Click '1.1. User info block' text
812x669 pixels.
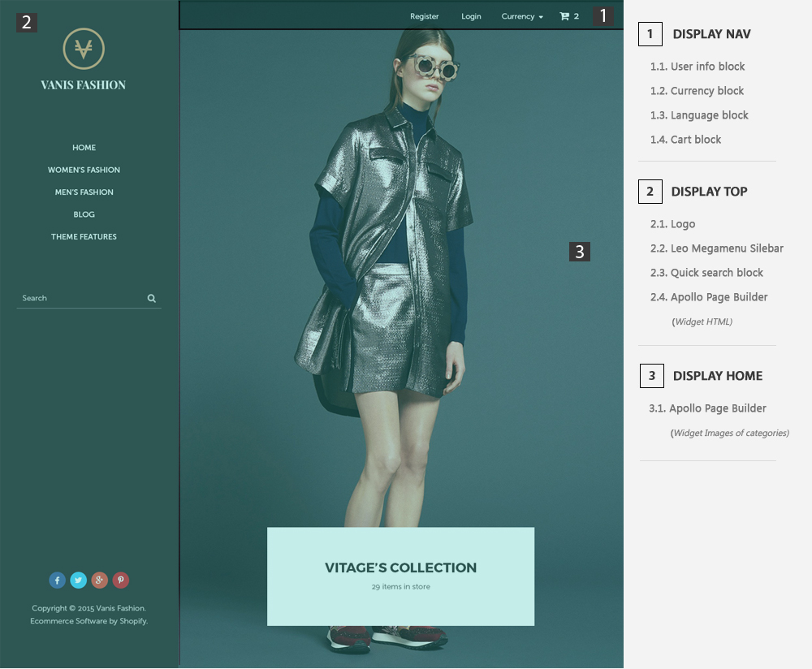pyautogui.click(x=698, y=67)
